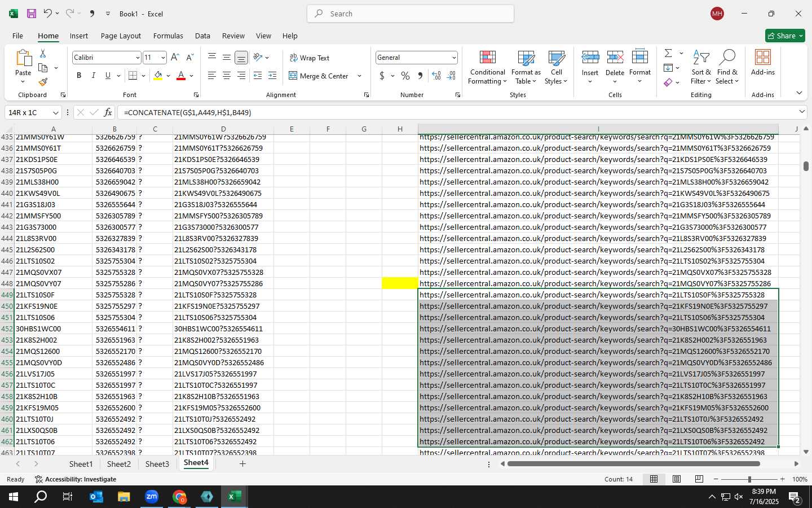Switch to the Page Layout tab

121,36
